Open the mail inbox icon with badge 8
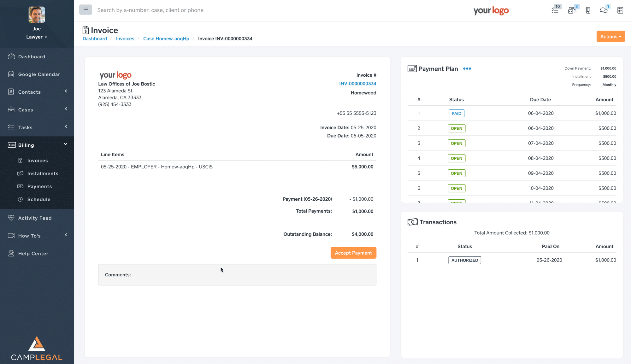Image resolution: width=631 pixels, height=364 pixels. tap(572, 10)
